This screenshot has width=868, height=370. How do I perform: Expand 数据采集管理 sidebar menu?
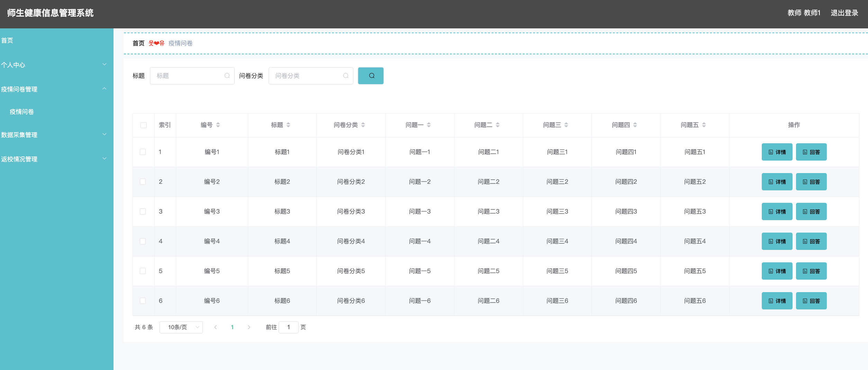point(57,135)
